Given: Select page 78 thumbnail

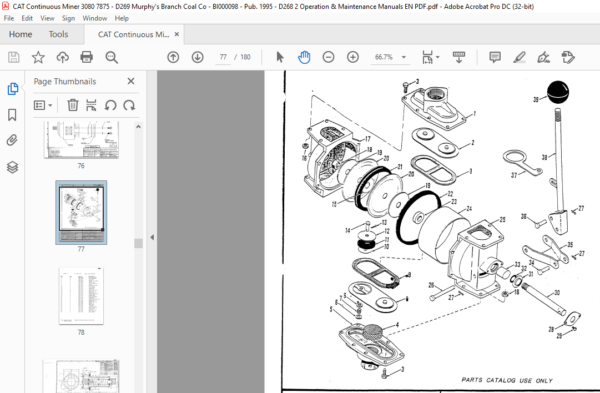Looking at the screenshot, I should [81, 296].
